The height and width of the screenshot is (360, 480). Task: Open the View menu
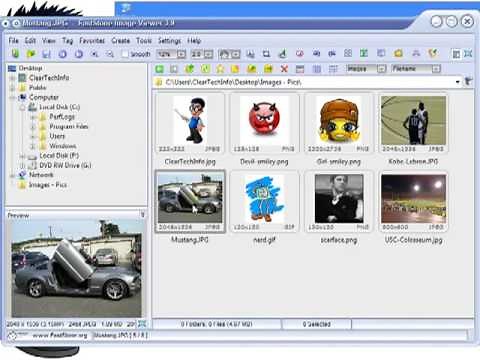49,41
